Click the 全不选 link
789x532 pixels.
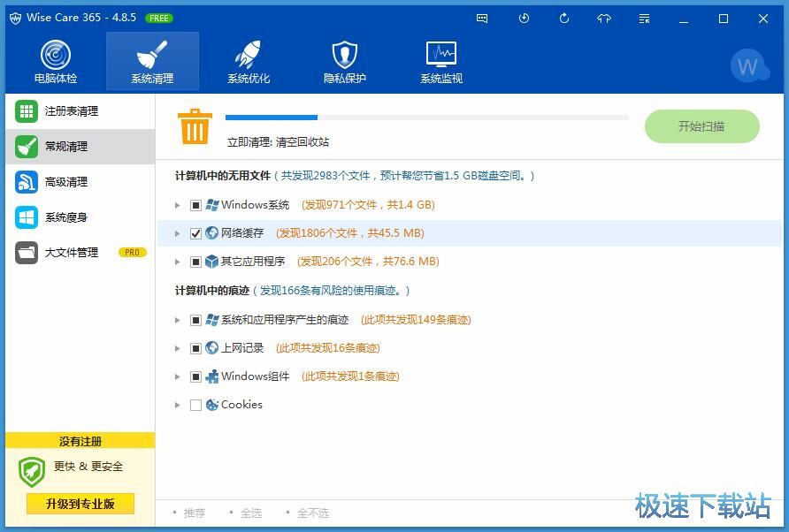(x=313, y=513)
